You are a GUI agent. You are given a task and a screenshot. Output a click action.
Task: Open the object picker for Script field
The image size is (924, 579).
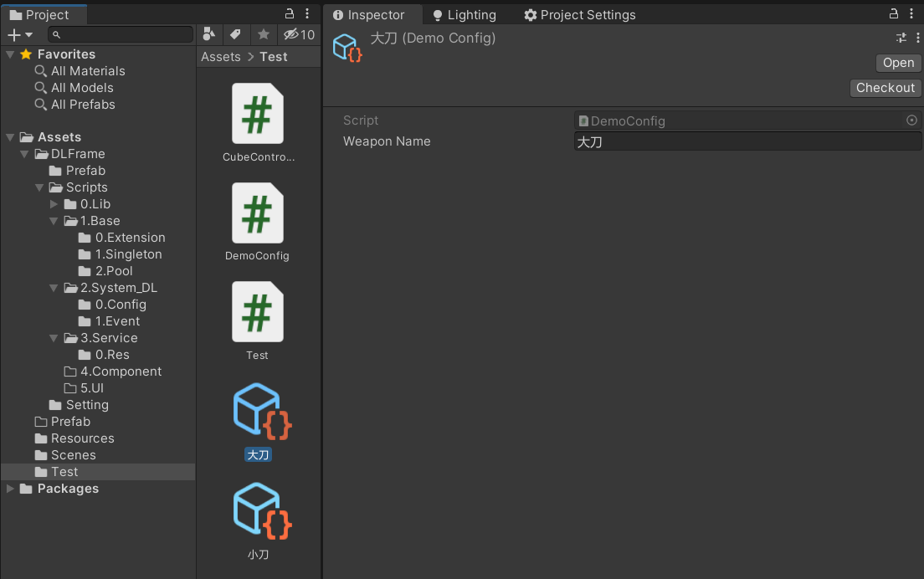(911, 120)
